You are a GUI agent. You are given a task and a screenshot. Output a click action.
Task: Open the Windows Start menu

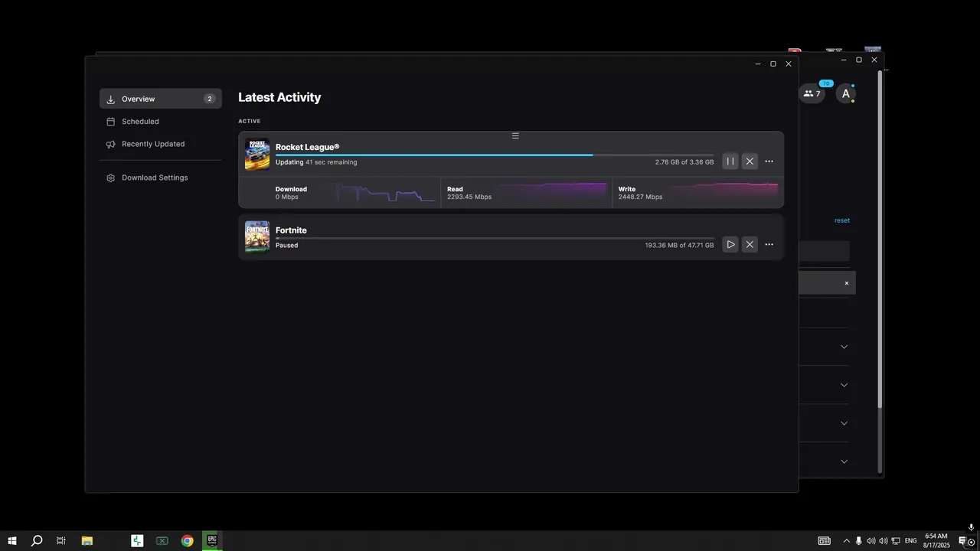tap(12, 541)
